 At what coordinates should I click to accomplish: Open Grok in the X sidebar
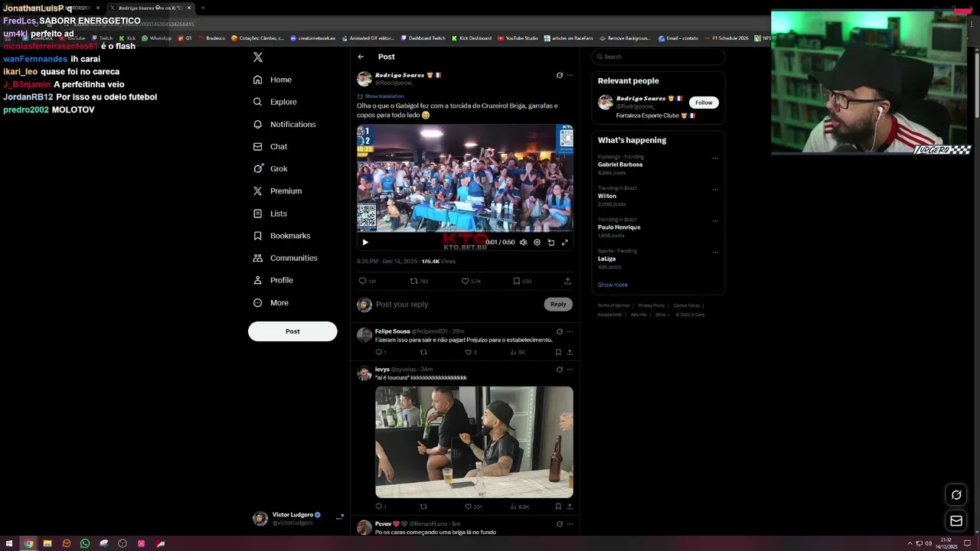click(270, 168)
